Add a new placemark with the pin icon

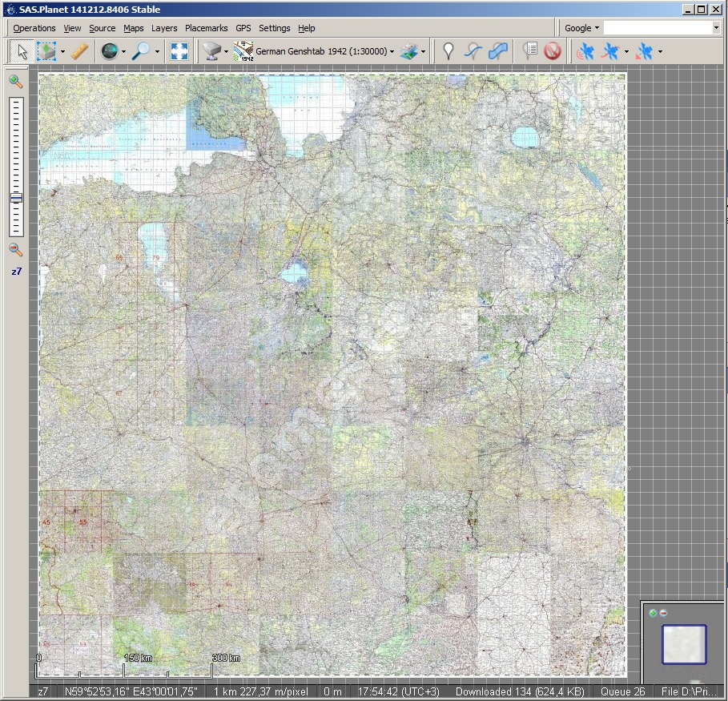pyautogui.click(x=448, y=51)
